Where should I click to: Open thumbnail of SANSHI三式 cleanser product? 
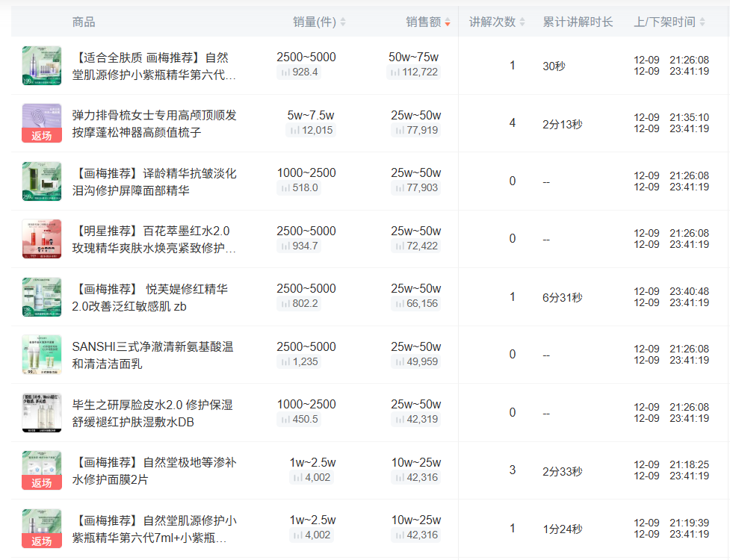42,355
